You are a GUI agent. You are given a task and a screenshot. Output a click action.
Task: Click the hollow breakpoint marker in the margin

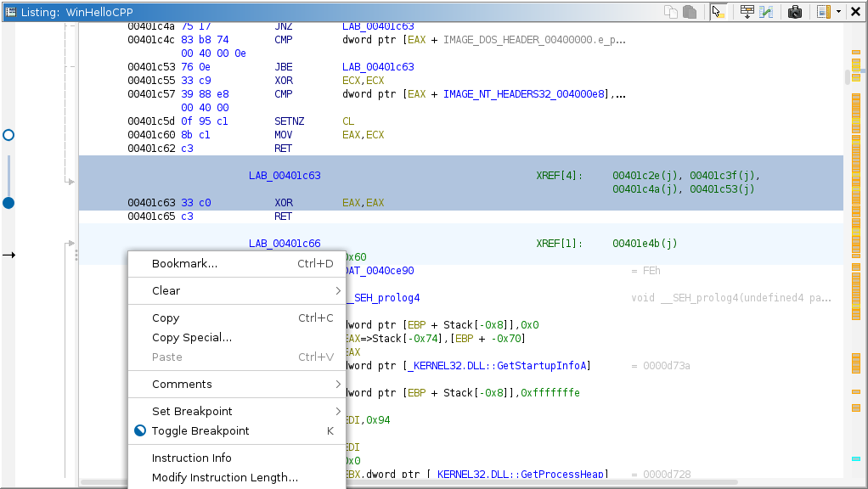pyautogui.click(x=8, y=135)
